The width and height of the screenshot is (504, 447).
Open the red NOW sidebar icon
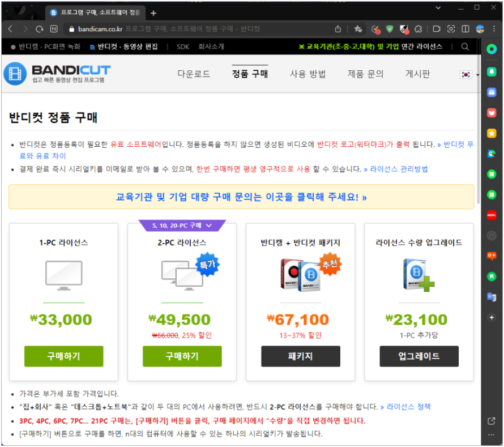(492, 215)
